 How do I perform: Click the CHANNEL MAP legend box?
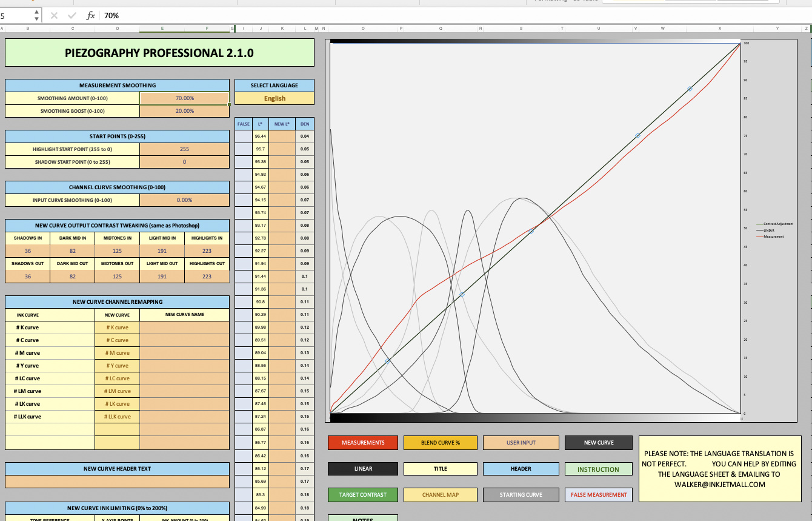[x=441, y=495]
